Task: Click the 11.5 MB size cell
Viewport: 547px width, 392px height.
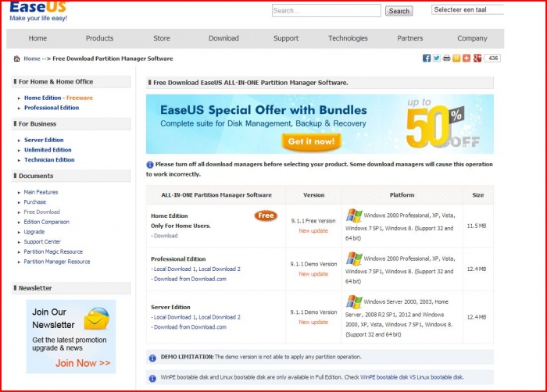Action: click(477, 226)
